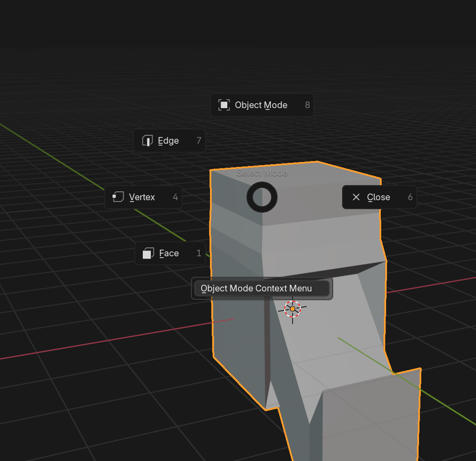Click the Vertex mode icon
The width and height of the screenshot is (476, 461).
[118, 197]
